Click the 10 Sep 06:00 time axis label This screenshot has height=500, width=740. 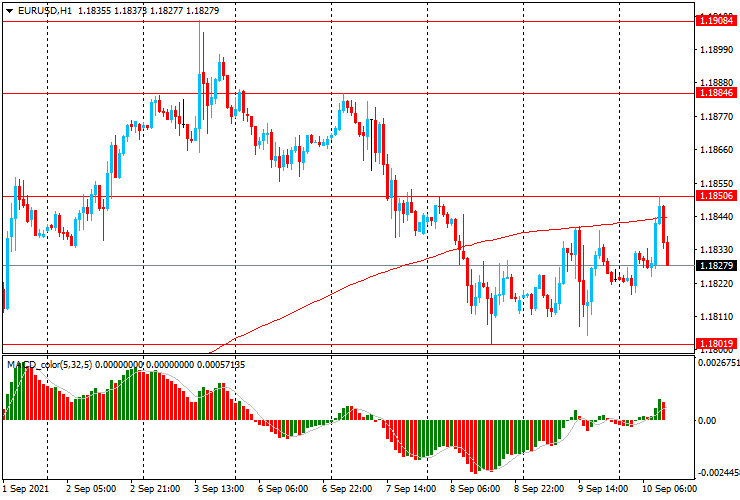coord(669,489)
